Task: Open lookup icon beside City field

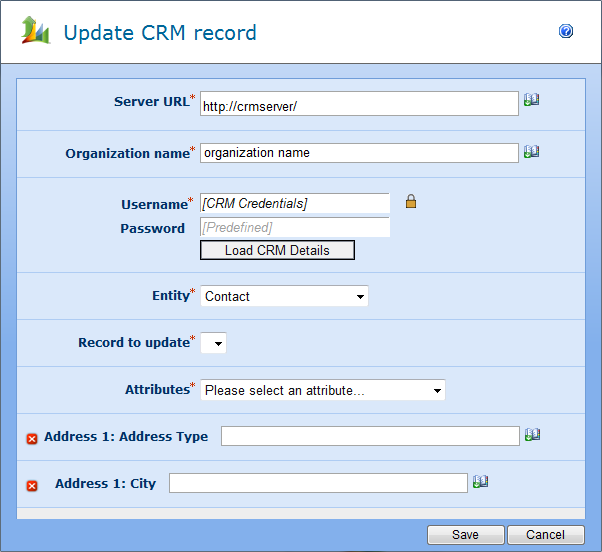Action: 480,482
